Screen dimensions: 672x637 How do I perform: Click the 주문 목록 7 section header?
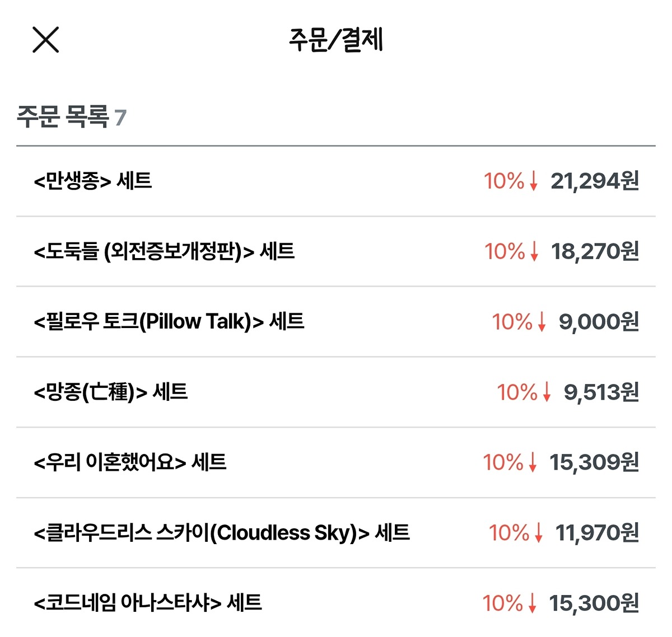(72, 116)
